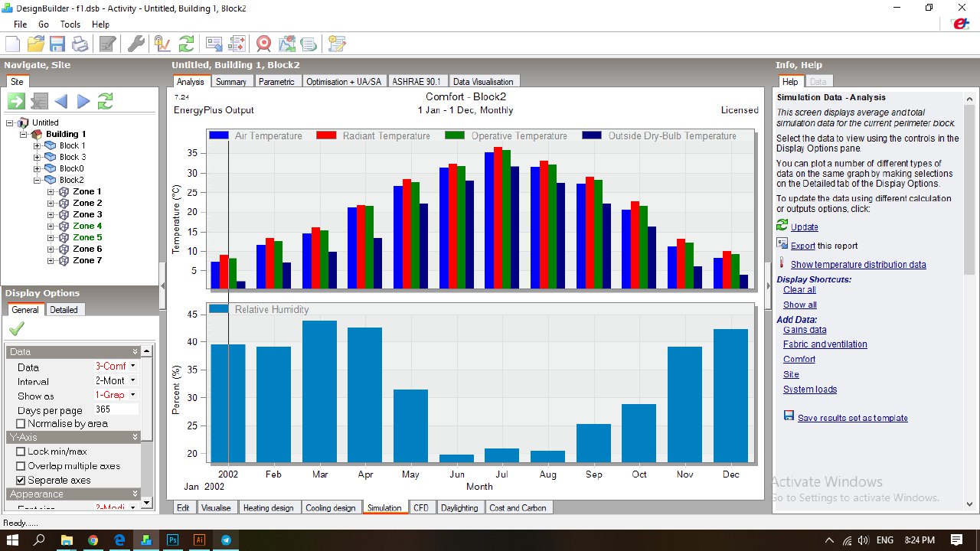This screenshot has height=551, width=980.
Task: Enable Overlap multiple axes checkbox
Action: [21, 466]
